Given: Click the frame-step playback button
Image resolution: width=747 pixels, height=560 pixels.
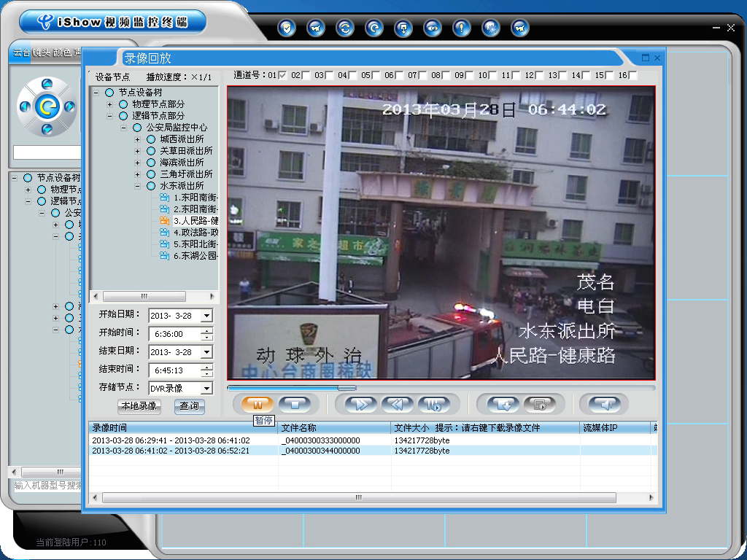Looking at the screenshot, I should [433, 404].
